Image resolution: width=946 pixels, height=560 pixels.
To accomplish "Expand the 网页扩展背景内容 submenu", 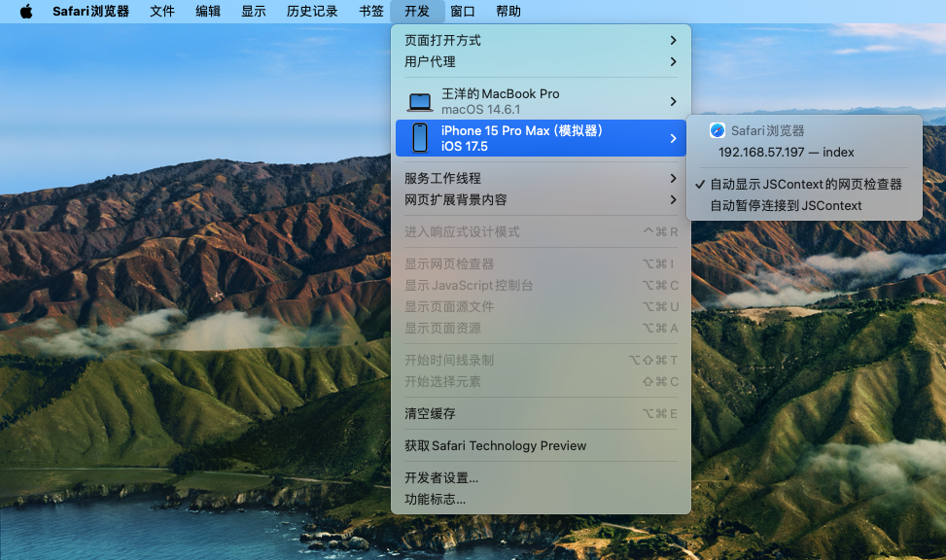I will (x=541, y=199).
